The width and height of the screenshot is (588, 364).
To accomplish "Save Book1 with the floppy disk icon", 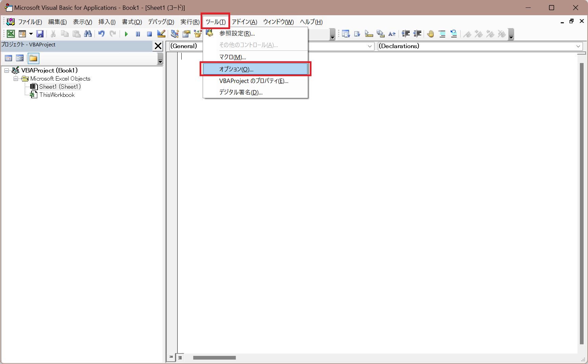I will pos(40,34).
